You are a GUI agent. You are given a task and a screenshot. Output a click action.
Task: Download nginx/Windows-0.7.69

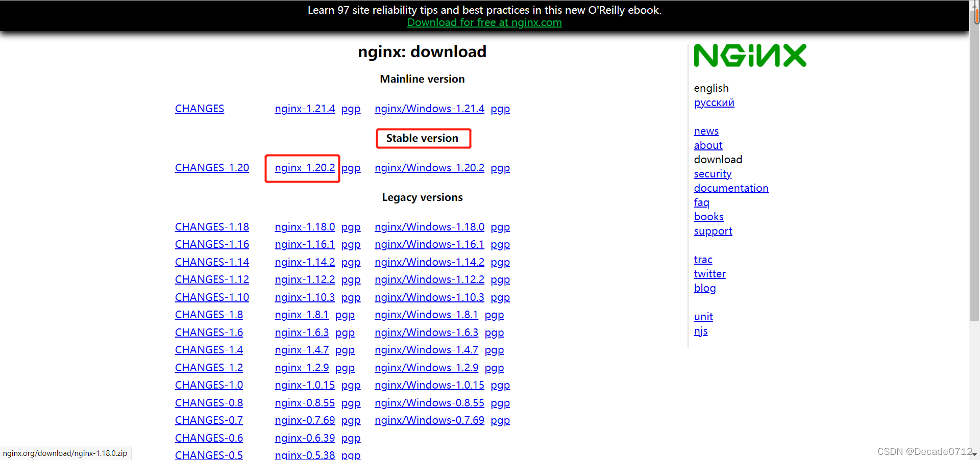click(x=429, y=420)
